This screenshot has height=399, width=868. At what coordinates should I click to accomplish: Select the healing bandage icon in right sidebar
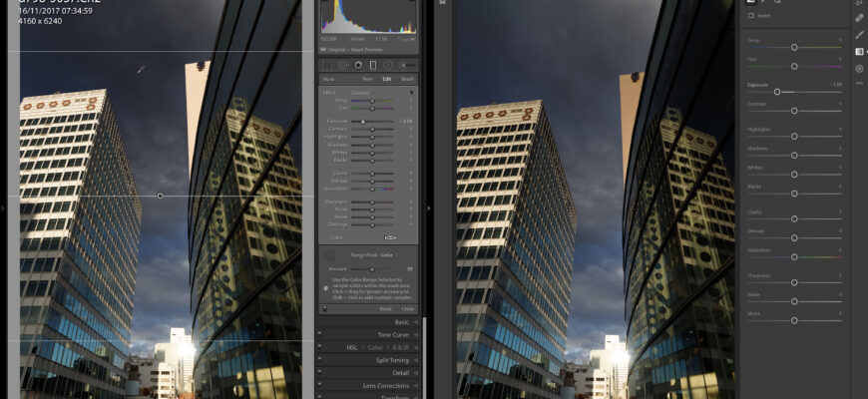coord(859,18)
